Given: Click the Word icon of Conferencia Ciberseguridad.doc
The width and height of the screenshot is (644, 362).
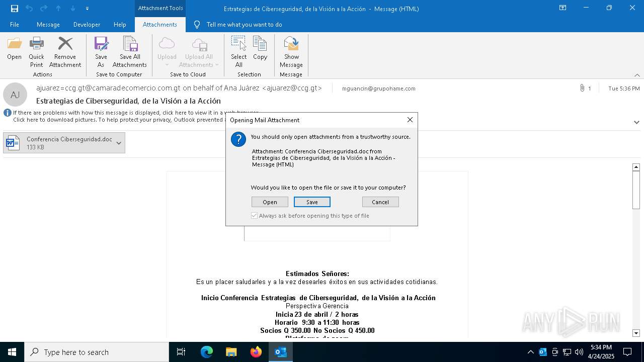Looking at the screenshot, I should tap(13, 143).
